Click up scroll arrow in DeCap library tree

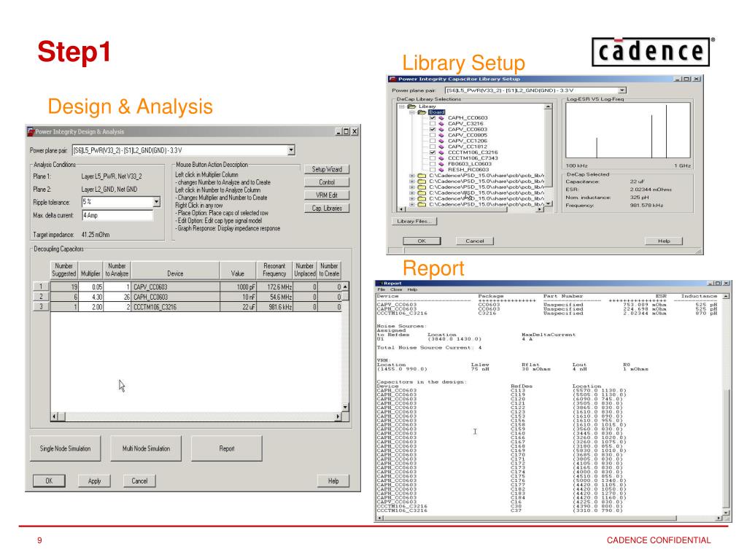click(549, 106)
